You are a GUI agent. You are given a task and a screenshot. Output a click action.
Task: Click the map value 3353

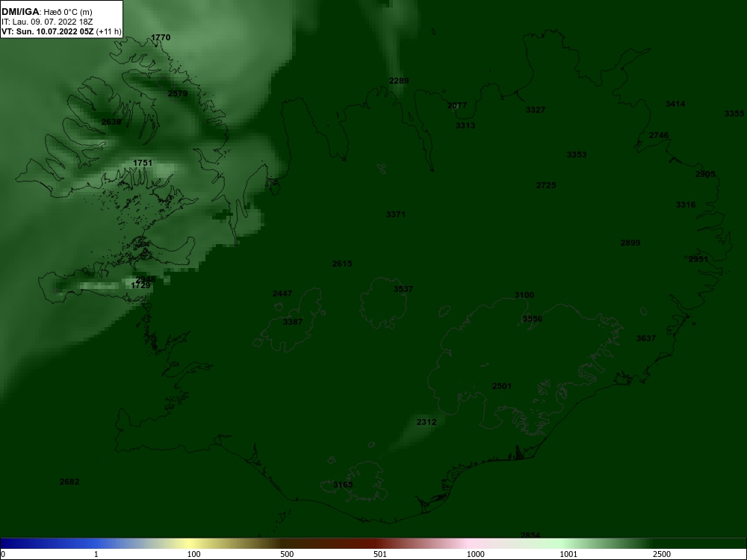[x=577, y=155]
